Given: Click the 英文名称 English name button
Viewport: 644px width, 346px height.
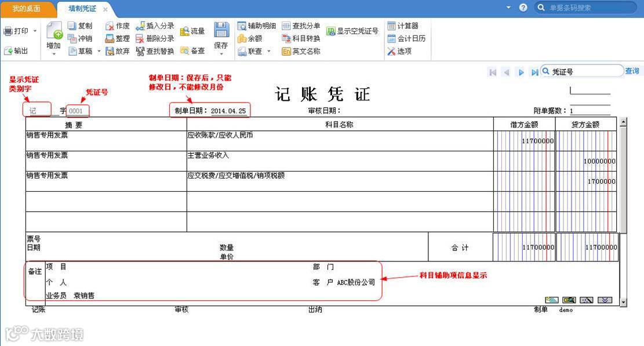Looking at the screenshot, I should pyautogui.click(x=301, y=52).
